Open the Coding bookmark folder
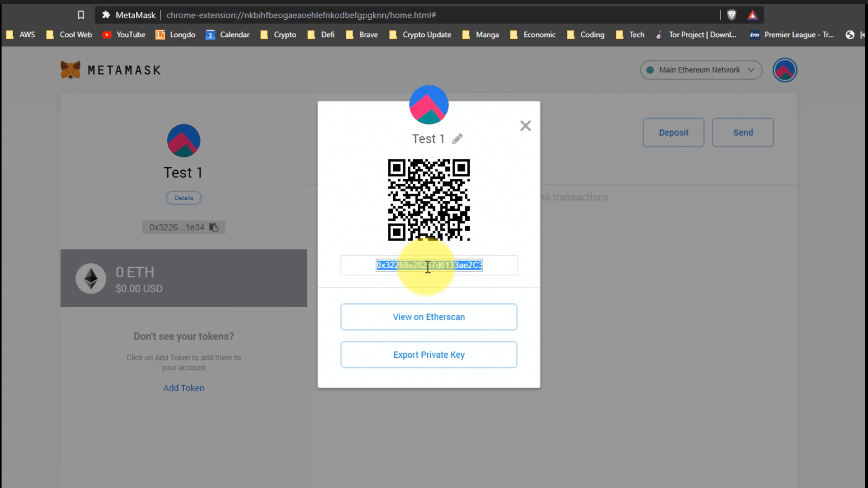The height and width of the screenshot is (488, 868). (586, 35)
